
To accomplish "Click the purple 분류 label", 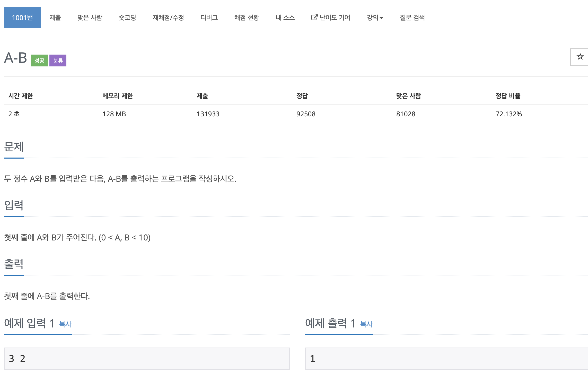I will 58,61.
